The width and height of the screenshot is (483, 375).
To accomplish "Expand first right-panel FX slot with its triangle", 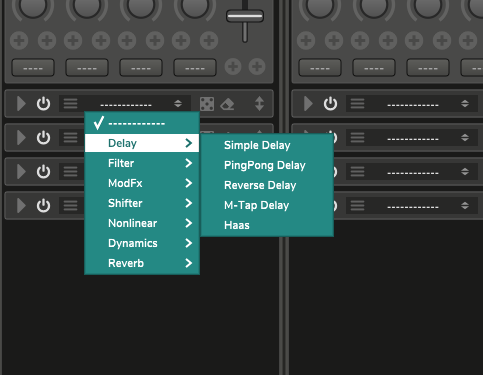I will pyautogui.click(x=308, y=104).
